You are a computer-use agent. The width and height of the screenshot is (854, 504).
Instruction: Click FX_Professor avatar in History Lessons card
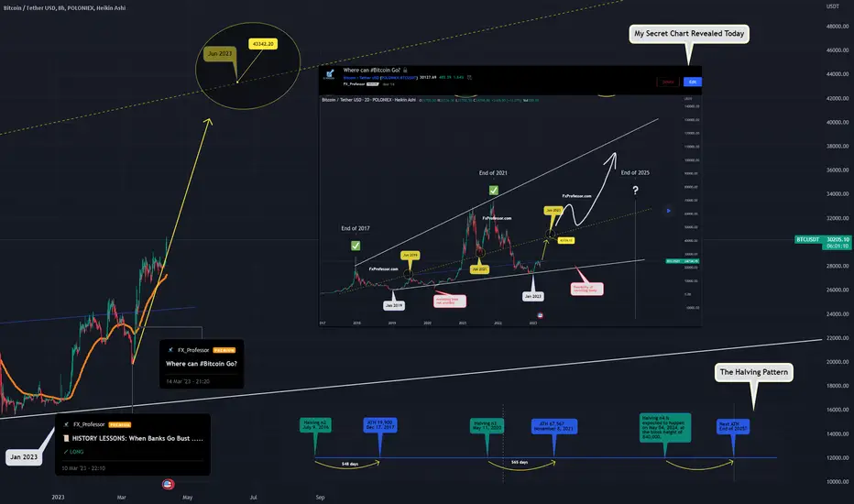pyautogui.click(x=67, y=424)
